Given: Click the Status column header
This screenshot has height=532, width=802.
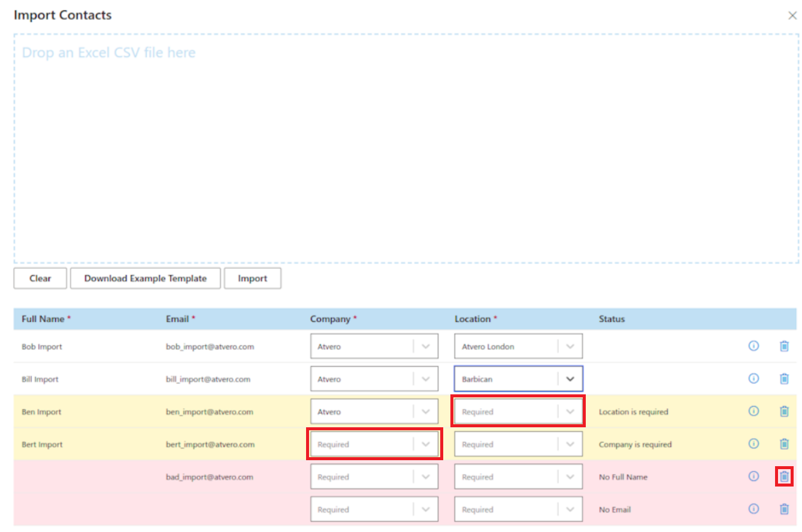Looking at the screenshot, I should coord(612,319).
